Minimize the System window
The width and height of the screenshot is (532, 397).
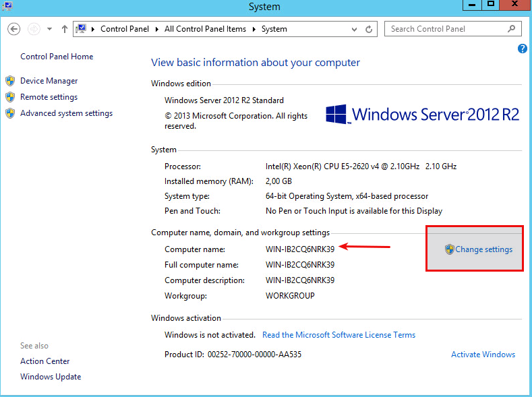(472, 5)
